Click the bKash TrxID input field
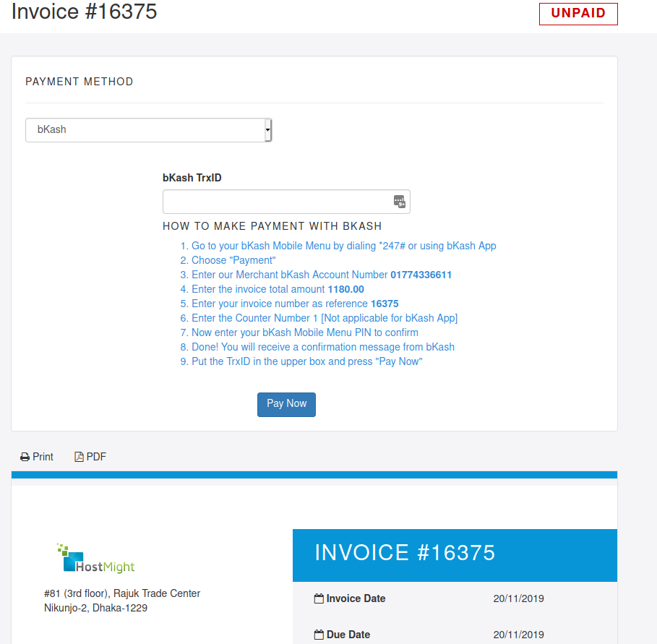Screen dimensions: 657x644 (286, 202)
